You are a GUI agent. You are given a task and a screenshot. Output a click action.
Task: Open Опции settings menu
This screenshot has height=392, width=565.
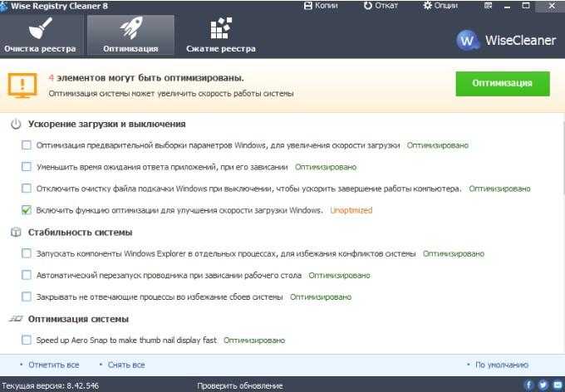(440, 6)
